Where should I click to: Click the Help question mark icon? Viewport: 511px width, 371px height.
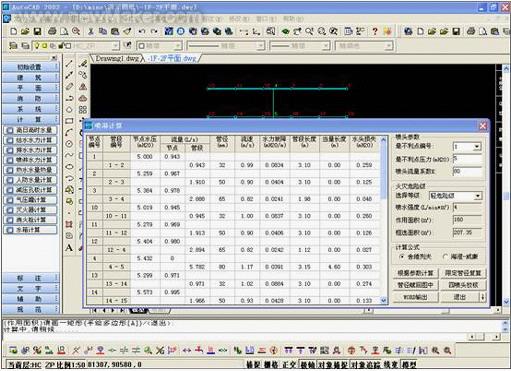pyautogui.click(x=375, y=31)
